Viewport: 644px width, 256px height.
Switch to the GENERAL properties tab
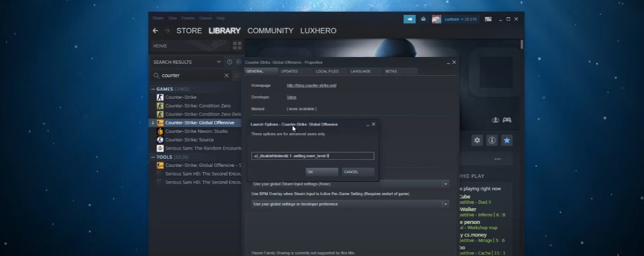pyautogui.click(x=261, y=71)
